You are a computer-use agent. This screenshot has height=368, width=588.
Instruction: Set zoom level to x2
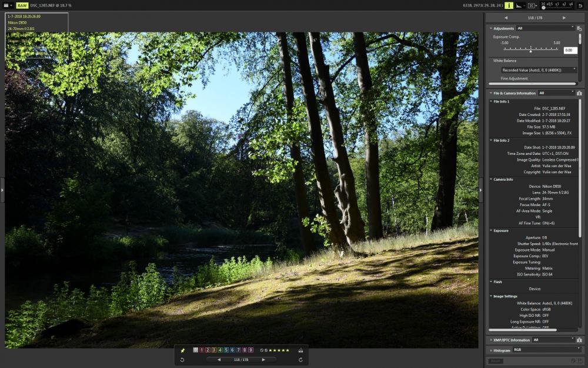(564, 4)
